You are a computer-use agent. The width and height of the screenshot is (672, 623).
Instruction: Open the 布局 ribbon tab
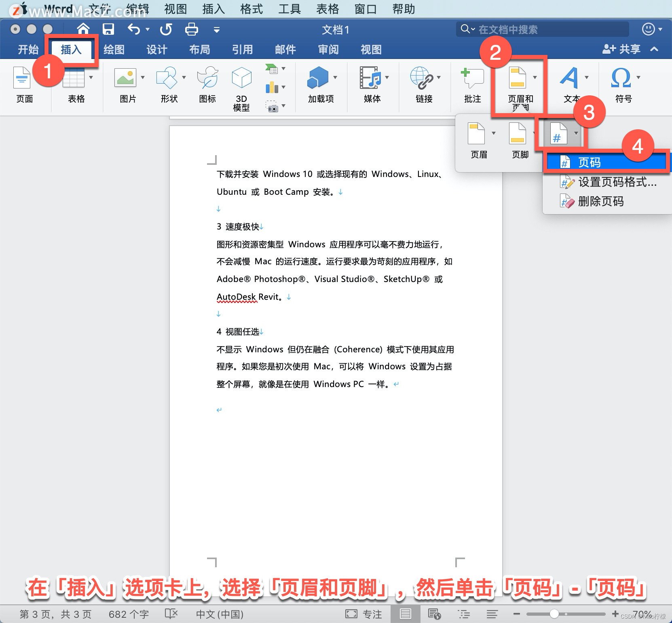pos(199,49)
